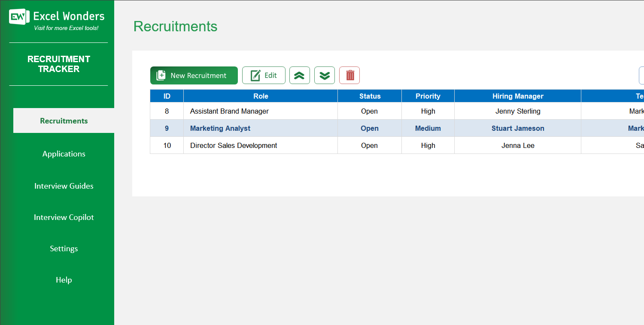Open the Interview Guides section
Screen dimensions: 644x325
[64, 186]
